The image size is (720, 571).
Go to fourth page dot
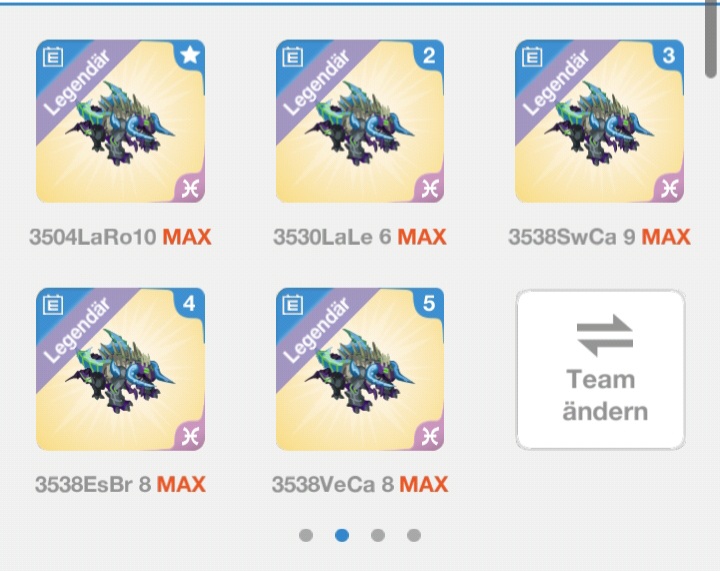(414, 535)
